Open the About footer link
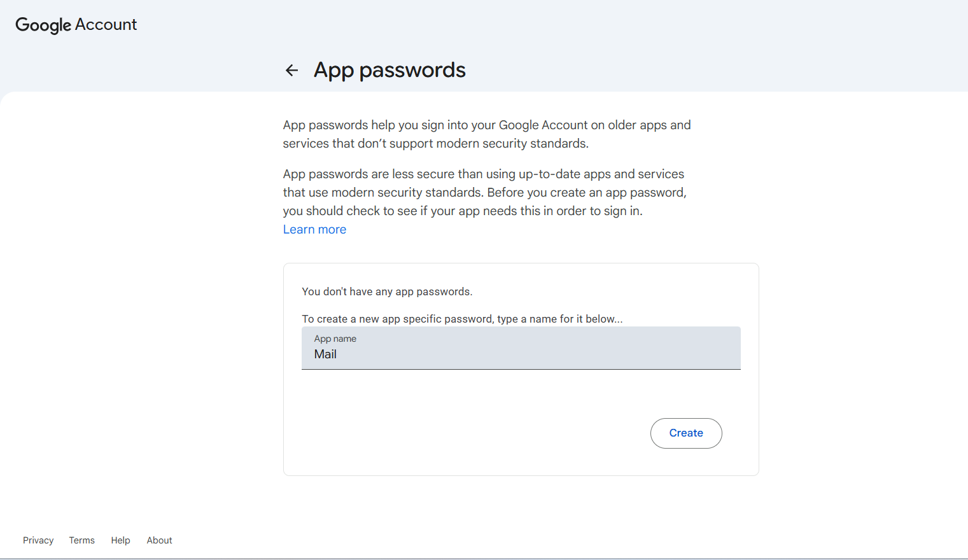The width and height of the screenshot is (968, 560). pyautogui.click(x=159, y=540)
